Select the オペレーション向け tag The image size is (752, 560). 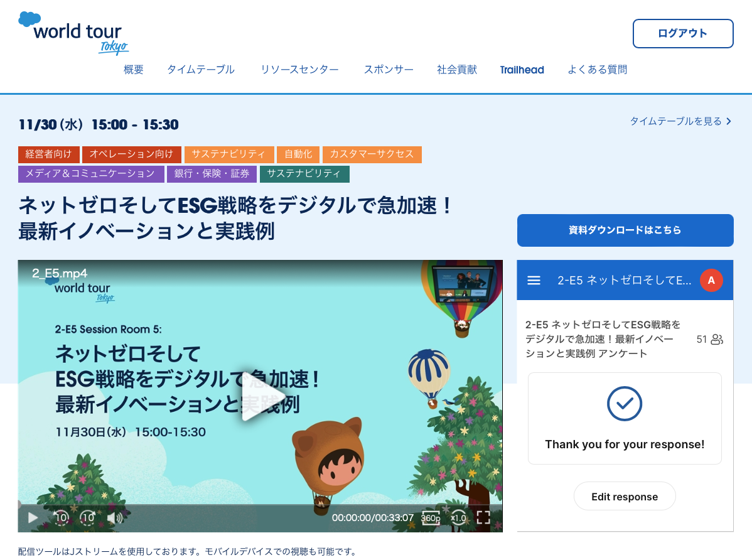(131, 154)
